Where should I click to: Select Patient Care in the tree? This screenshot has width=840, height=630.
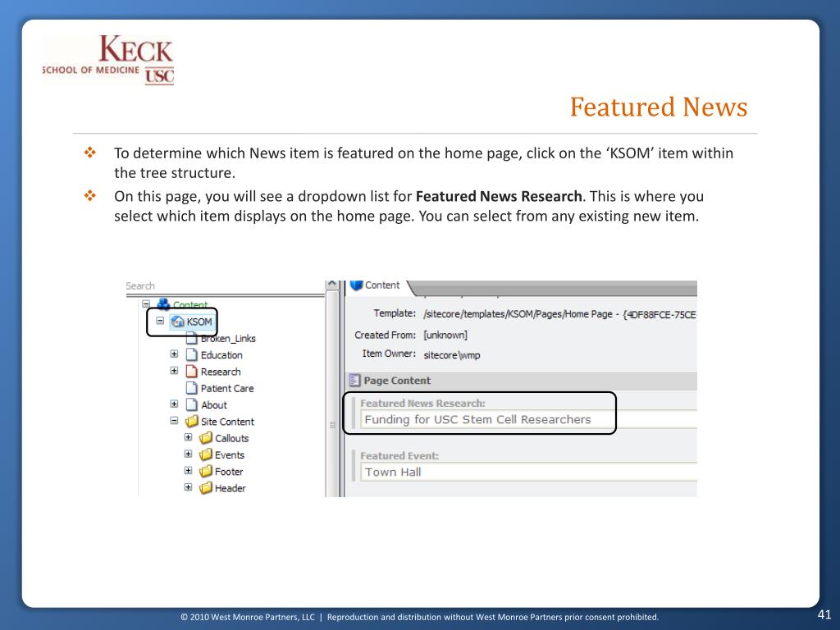coord(227,388)
